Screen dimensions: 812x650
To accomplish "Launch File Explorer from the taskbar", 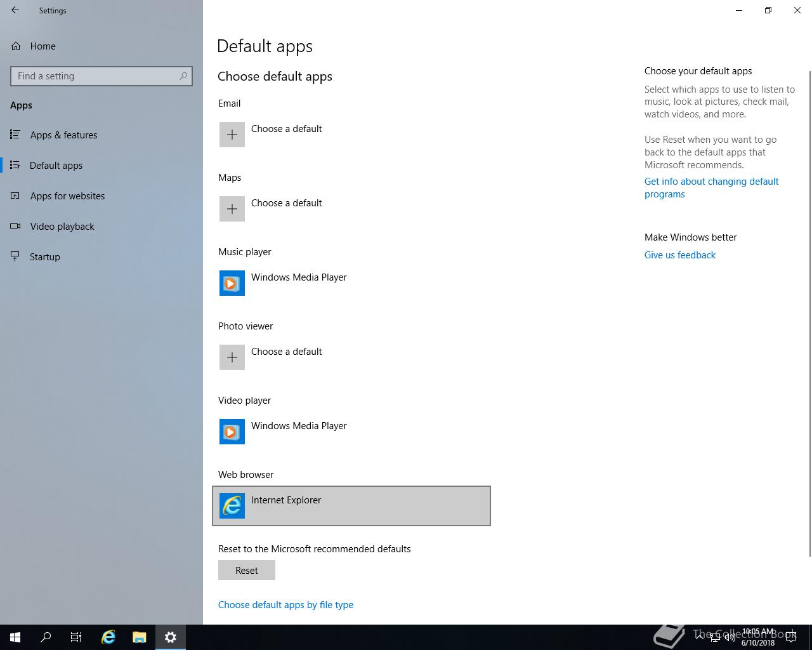I will (139, 637).
